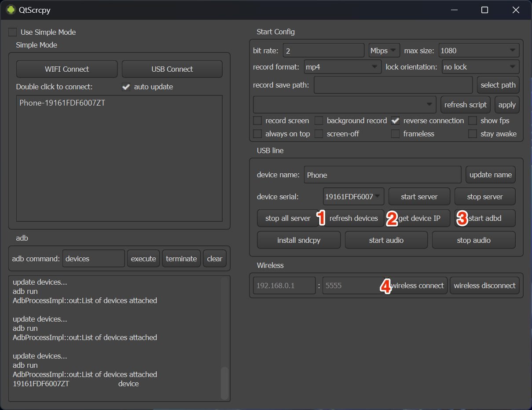This screenshot has width=532, height=410.
Task: Click the wireless connect button
Action: coord(417,286)
